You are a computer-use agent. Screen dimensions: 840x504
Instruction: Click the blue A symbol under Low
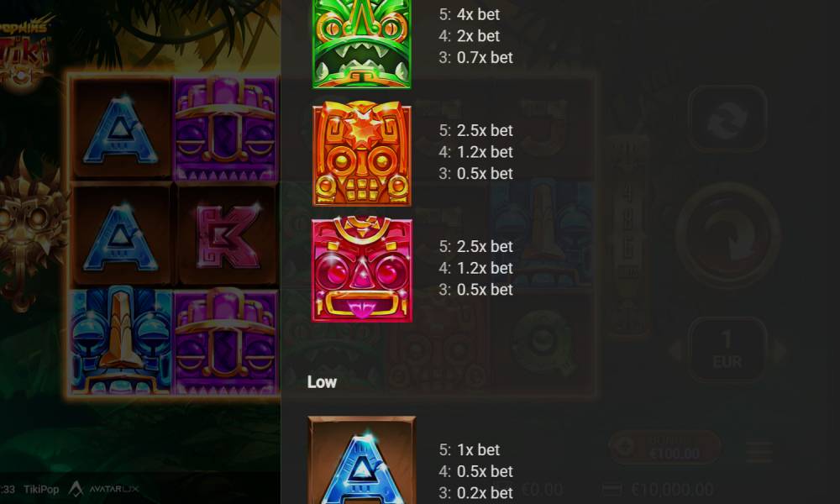362,460
